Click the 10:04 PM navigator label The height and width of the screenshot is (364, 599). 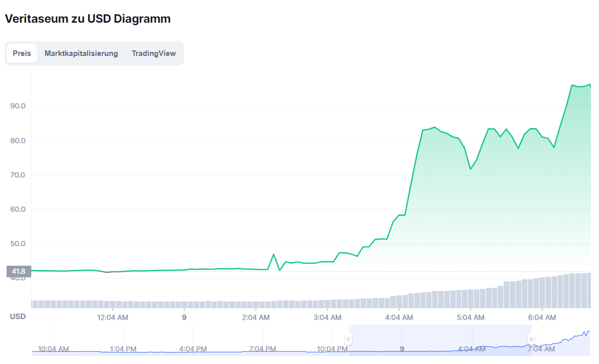point(332,349)
